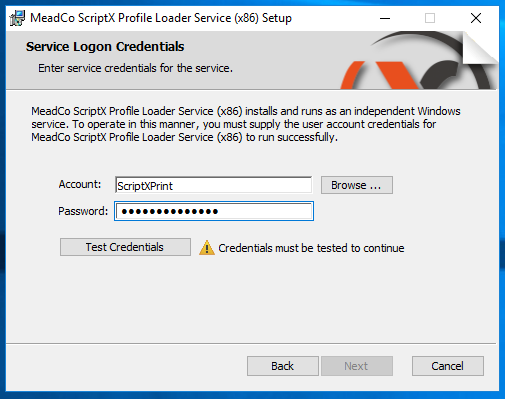Click the greyed-out maximize button

click(x=430, y=18)
